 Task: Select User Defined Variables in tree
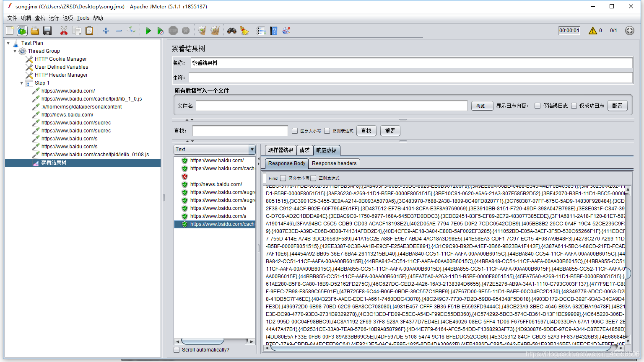61,67
